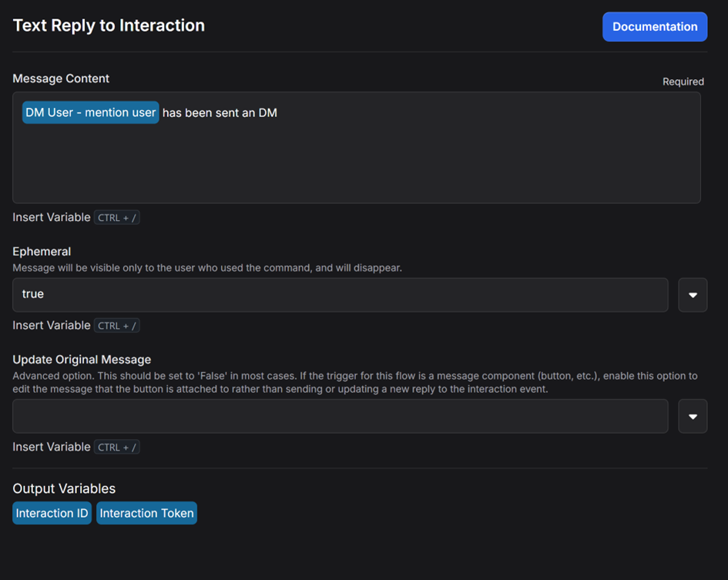
Task: Click the Required label near Message Content
Action: coord(683,82)
